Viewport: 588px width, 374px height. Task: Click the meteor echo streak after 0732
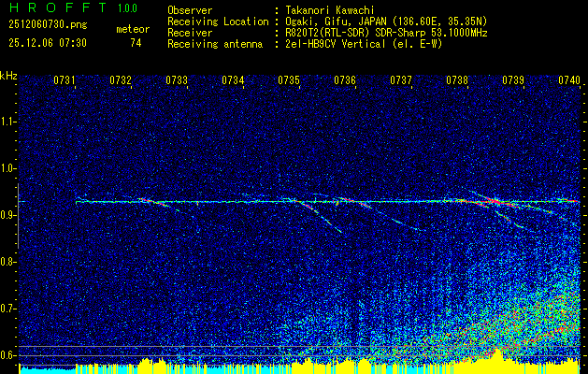pos(154,203)
